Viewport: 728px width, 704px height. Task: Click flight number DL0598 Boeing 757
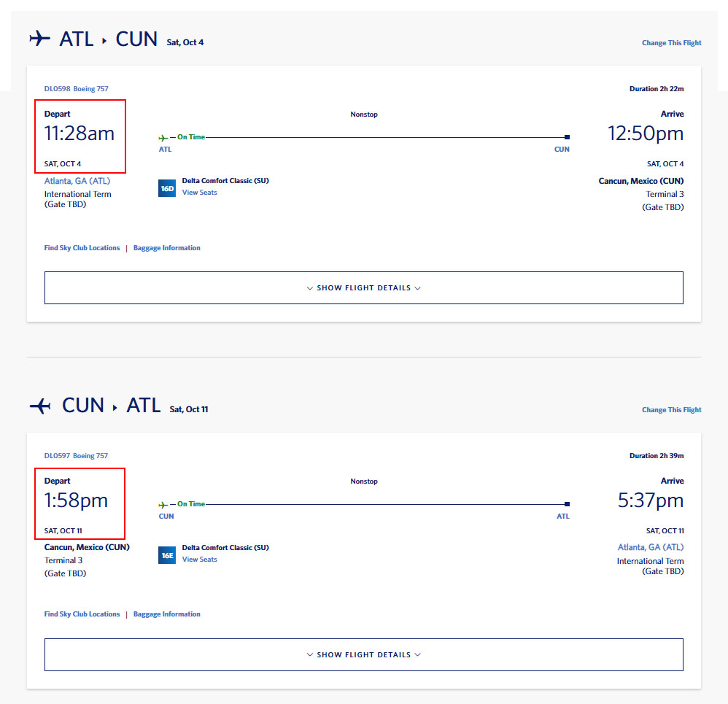point(76,89)
